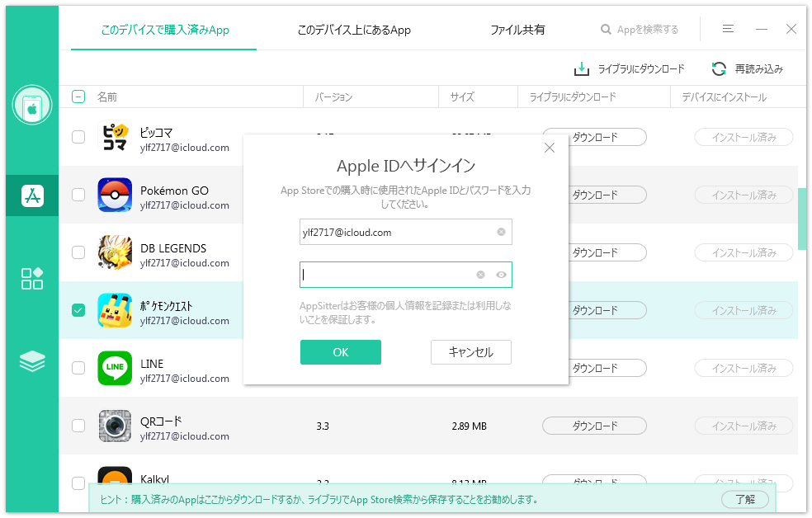Open the apps grid sidebar icon

(32, 279)
